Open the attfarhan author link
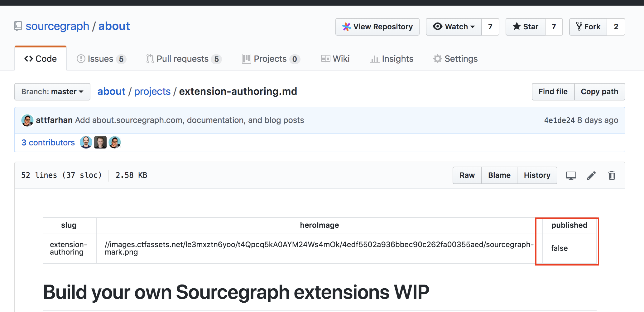The height and width of the screenshot is (312, 644). tap(54, 120)
